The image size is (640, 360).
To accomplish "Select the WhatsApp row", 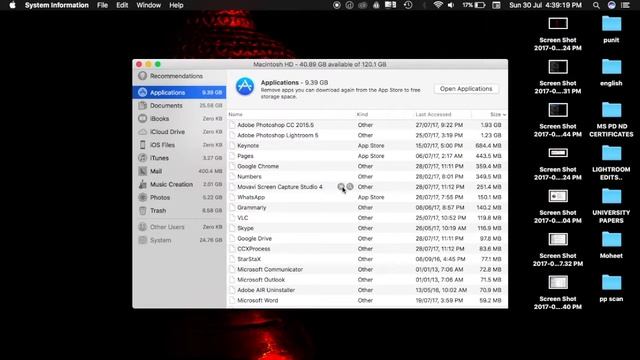I will click(x=367, y=197).
